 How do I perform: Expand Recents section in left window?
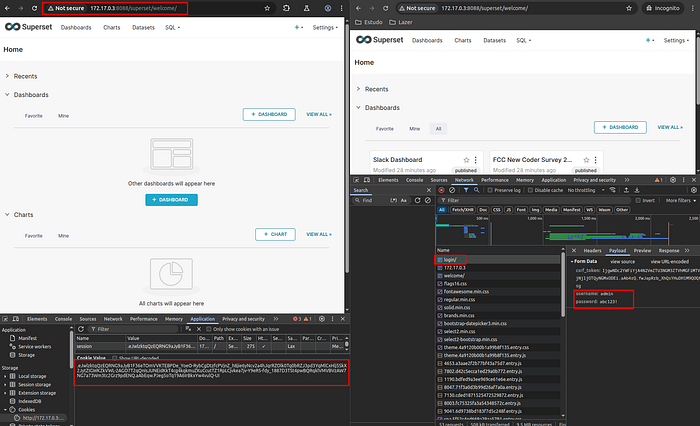(7, 76)
